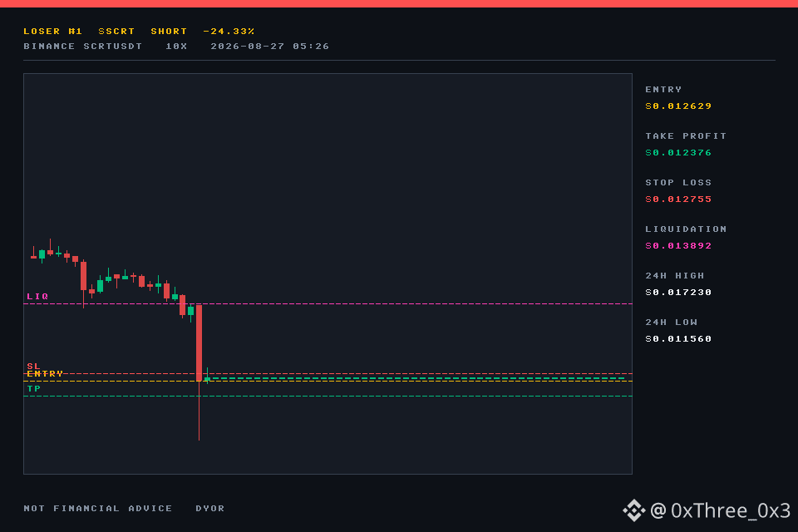Click the entry price $0.012629
This screenshot has height=532, width=798.
[x=678, y=106]
